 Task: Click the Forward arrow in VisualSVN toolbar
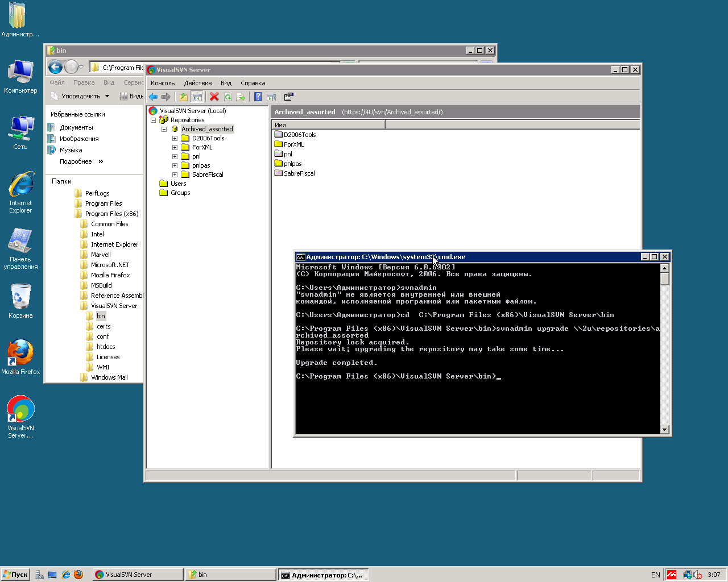[166, 97]
